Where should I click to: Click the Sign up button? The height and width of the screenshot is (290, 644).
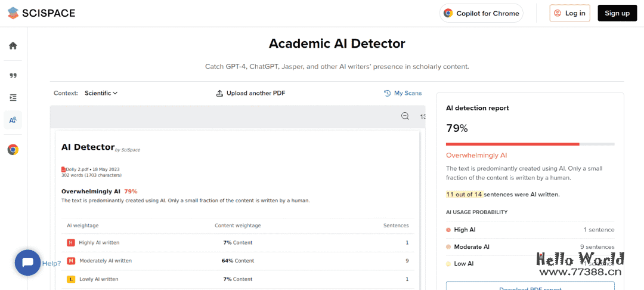point(617,13)
